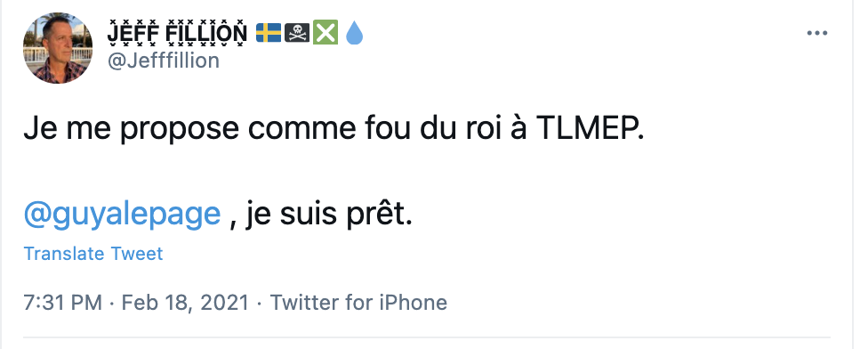Click the pirate skull flag emoji
Screen dimensions: 868x349
pyautogui.click(x=297, y=33)
